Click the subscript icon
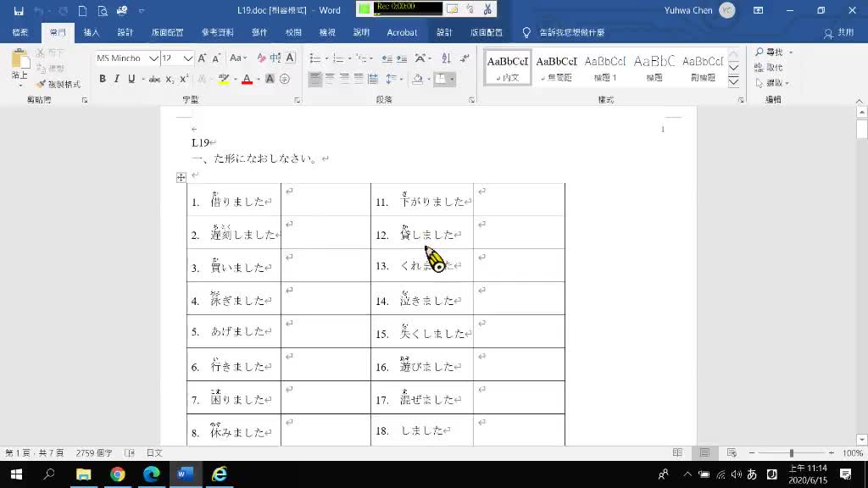The image size is (868, 488). click(170, 79)
